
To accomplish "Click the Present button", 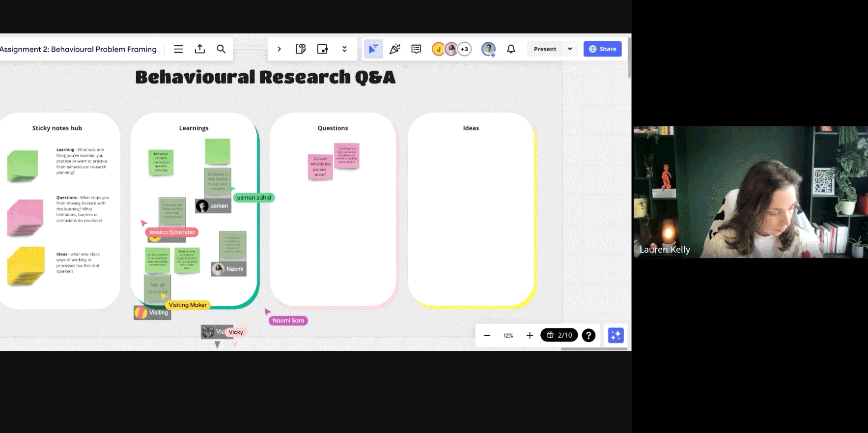I will [x=545, y=49].
